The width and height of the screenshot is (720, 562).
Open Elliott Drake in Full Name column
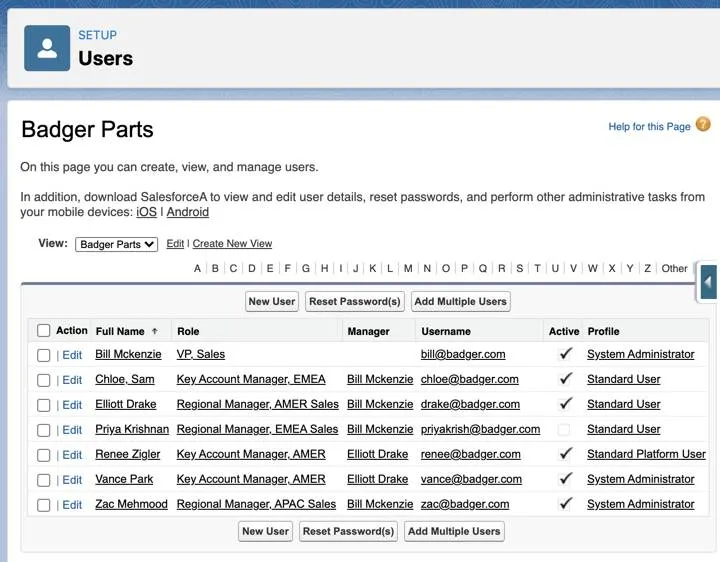coord(125,404)
